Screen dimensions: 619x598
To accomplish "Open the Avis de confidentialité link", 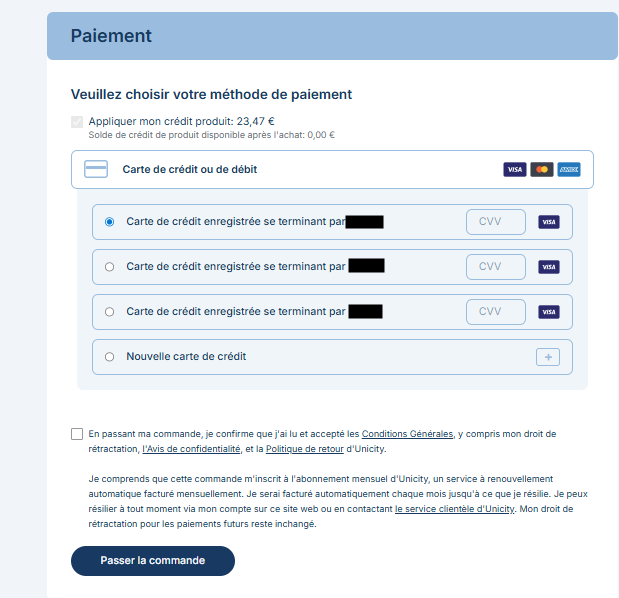I will (x=194, y=449).
